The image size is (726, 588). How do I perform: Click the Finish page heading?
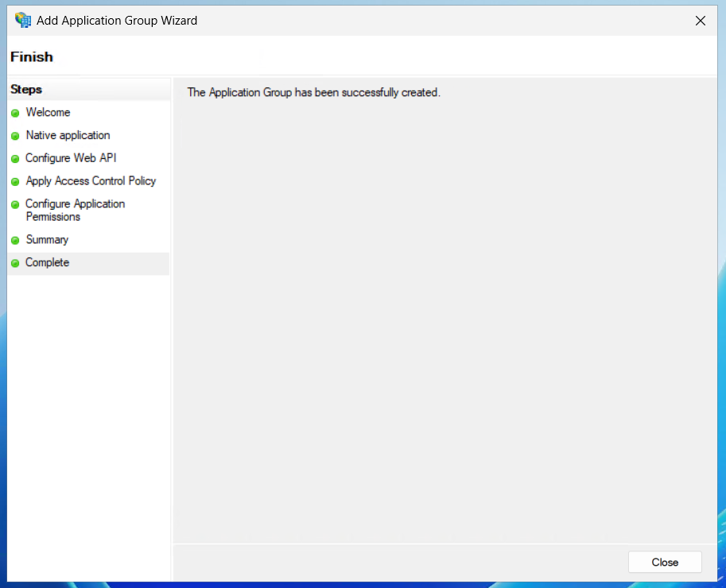point(32,57)
